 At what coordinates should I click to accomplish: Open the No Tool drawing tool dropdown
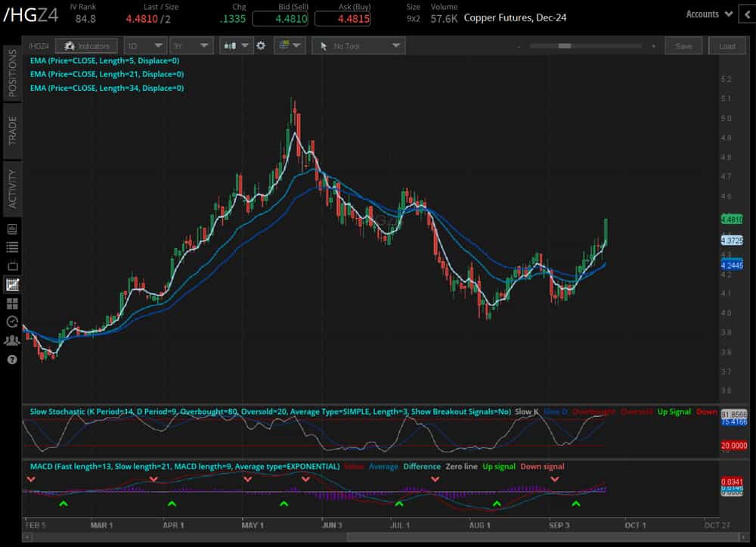point(358,46)
